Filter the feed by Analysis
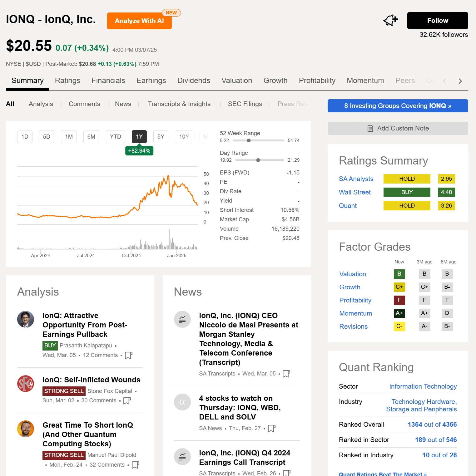476x476 pixels. 41,104
